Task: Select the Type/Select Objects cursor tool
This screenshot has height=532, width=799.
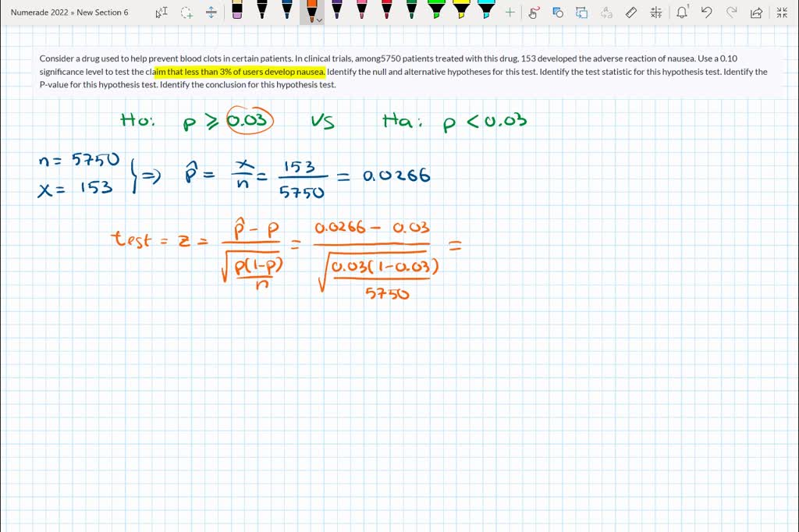Action: click(162, 12)
